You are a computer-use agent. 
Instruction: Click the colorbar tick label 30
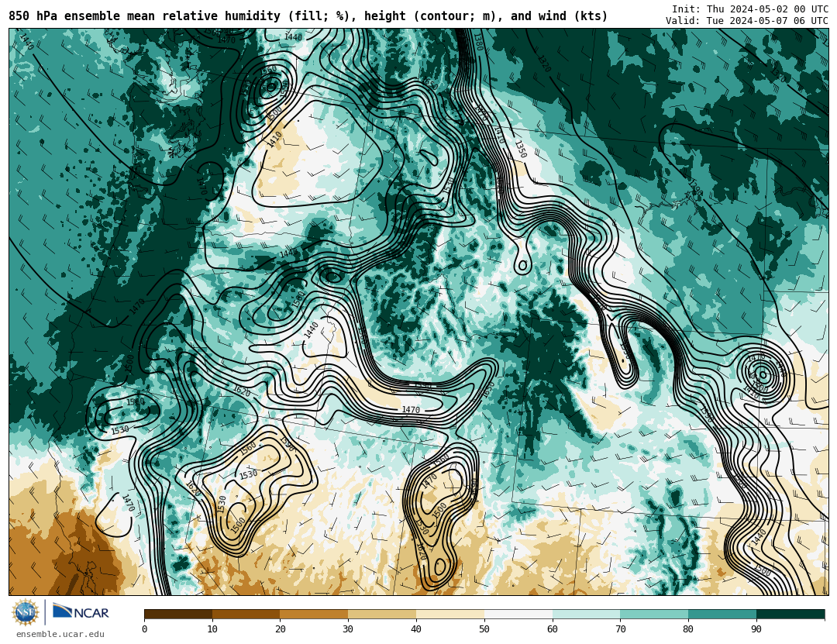pos(348,629)
